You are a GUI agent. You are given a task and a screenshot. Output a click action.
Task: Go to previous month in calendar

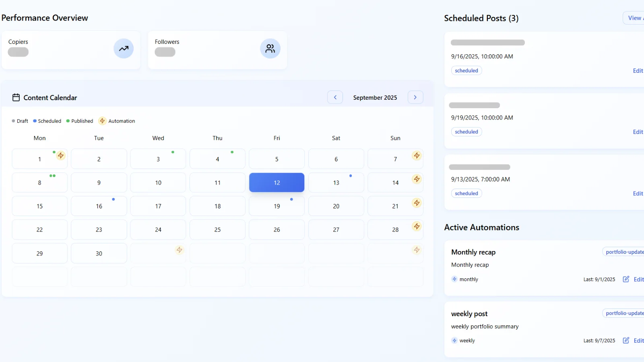pyautogui.click(x=335, y=97)
